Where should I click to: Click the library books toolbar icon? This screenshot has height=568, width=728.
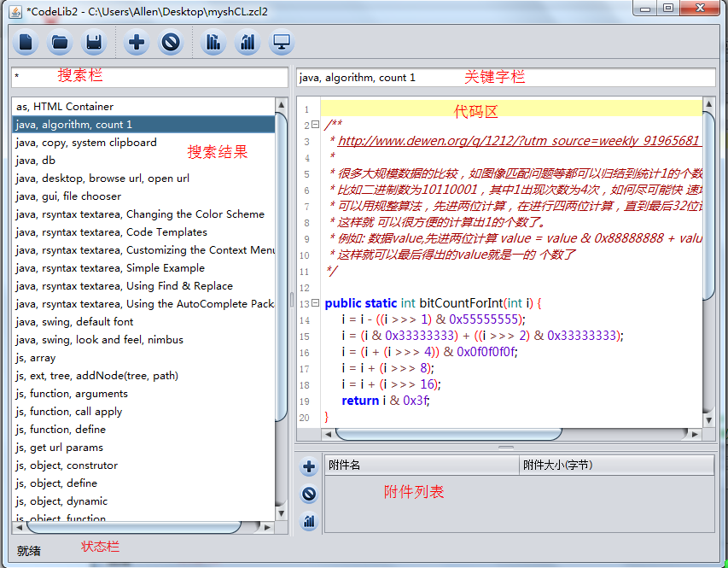[213, 43]
